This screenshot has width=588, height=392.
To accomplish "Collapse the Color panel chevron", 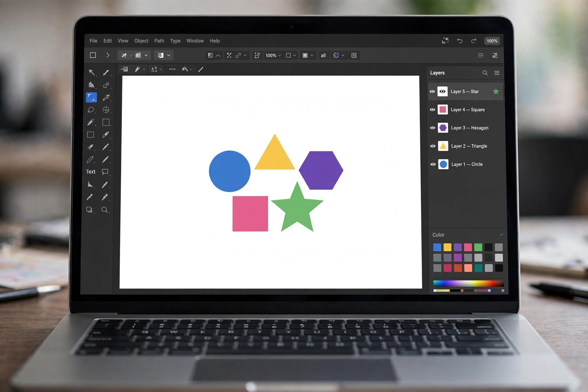I will (x=501, y=235).
